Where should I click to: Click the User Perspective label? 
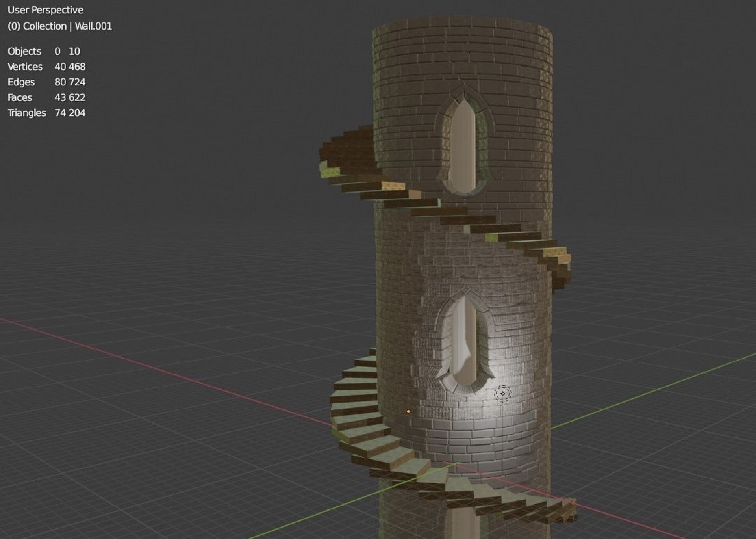click(x=45, y=10)
